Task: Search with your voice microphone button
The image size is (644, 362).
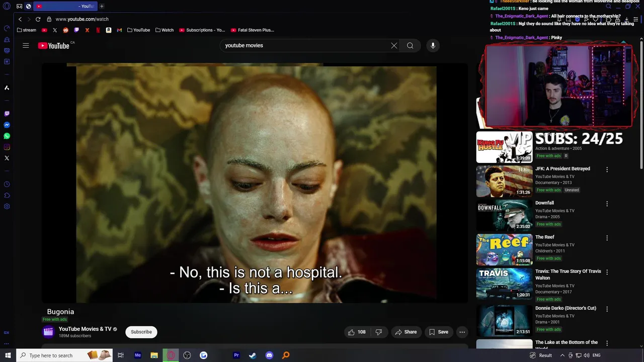Action: point(433,45)
